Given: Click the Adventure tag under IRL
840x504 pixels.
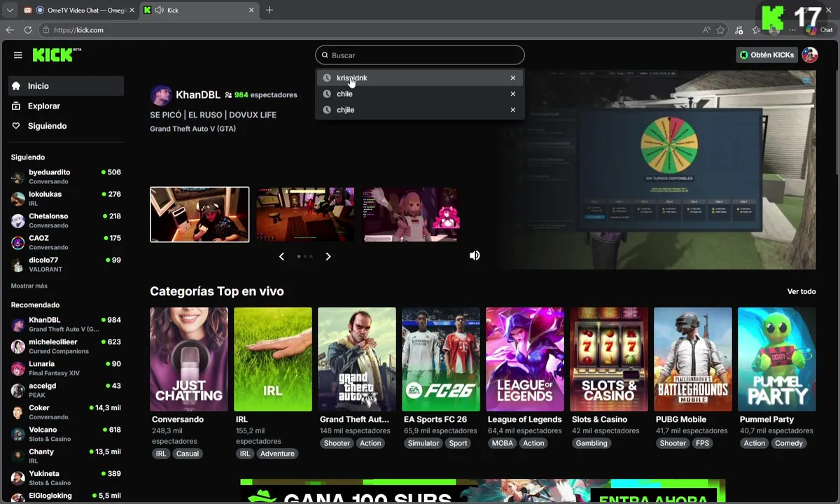Looking at the screenshot, I should [277, 454].
